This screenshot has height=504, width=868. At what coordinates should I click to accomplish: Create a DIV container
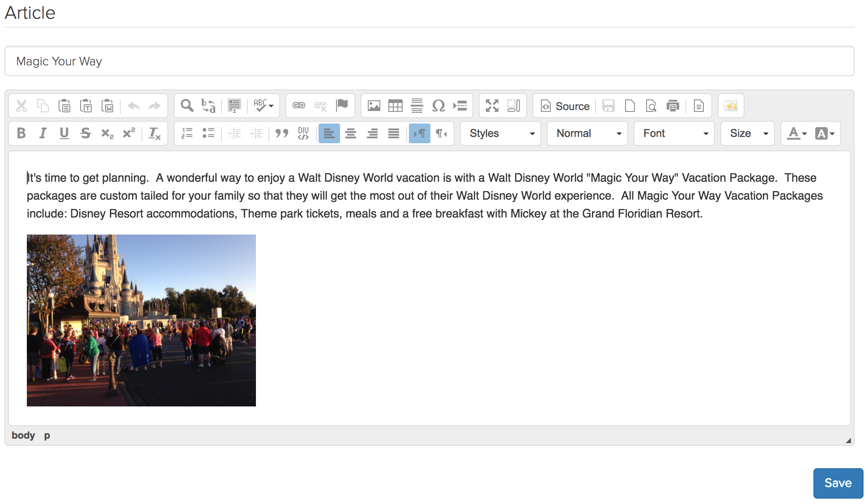point(303,133)
